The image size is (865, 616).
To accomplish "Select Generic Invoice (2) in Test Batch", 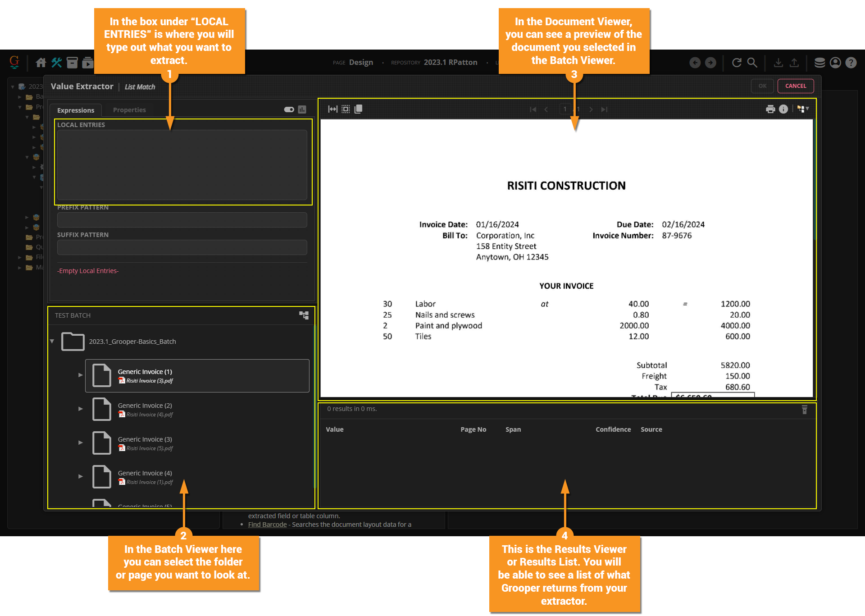I will 145,406.
